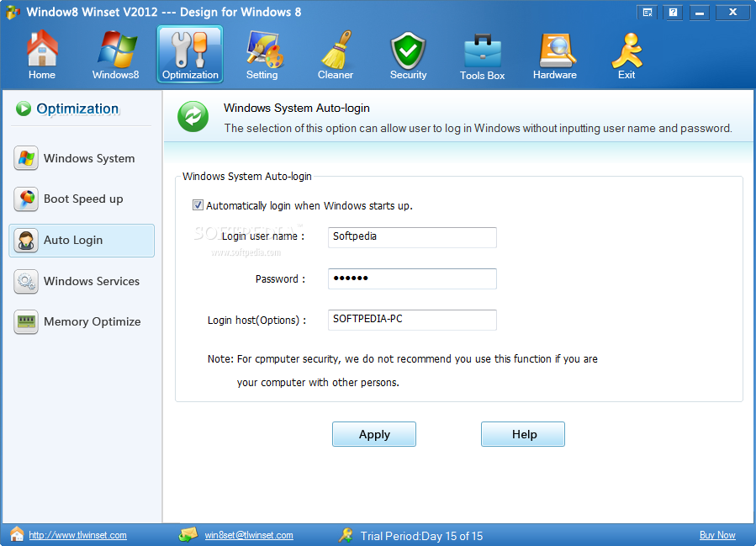Open the http://www.tlwinset.com link
756x546 pixels.
pyautogui.click(x=77, y=535)
